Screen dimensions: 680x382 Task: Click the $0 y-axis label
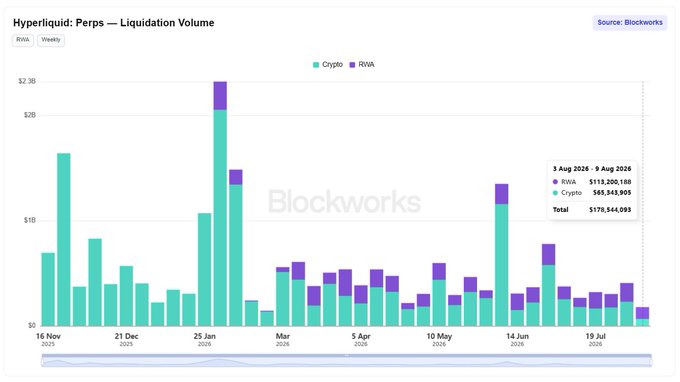[32, 325]
